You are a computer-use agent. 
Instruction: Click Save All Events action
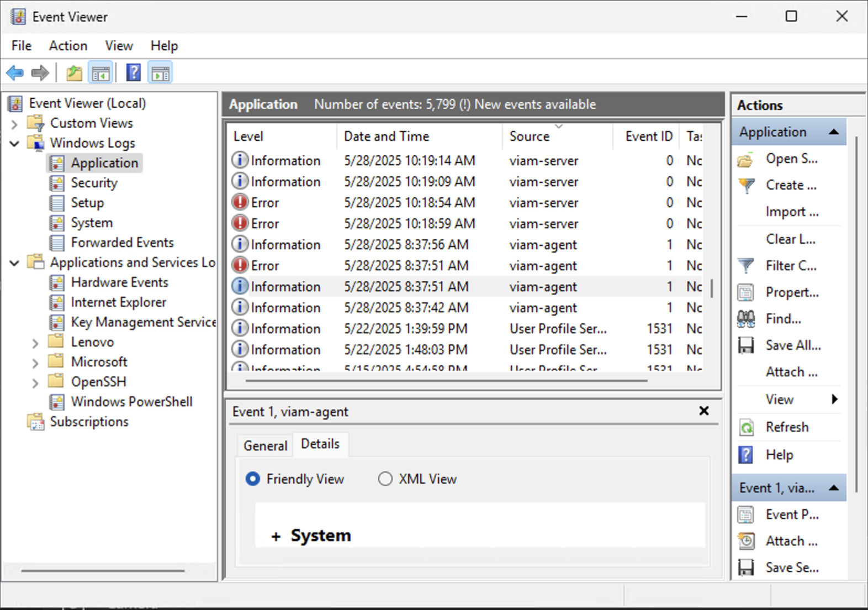pos(793,345)
